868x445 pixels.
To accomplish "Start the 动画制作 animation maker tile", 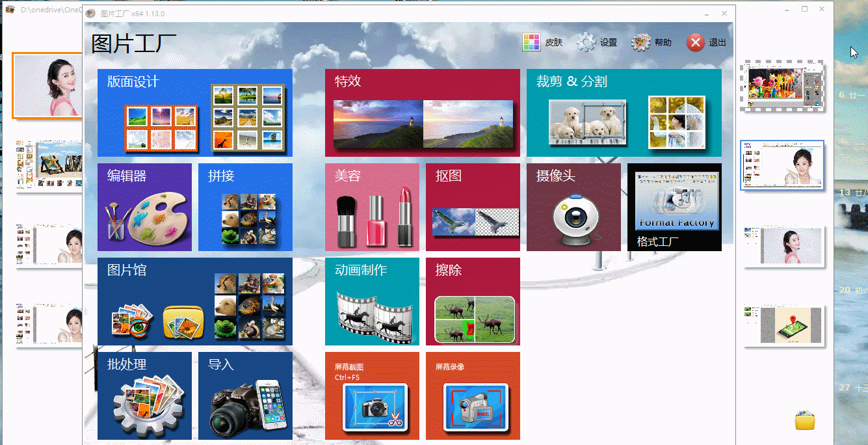I will 372,301.
